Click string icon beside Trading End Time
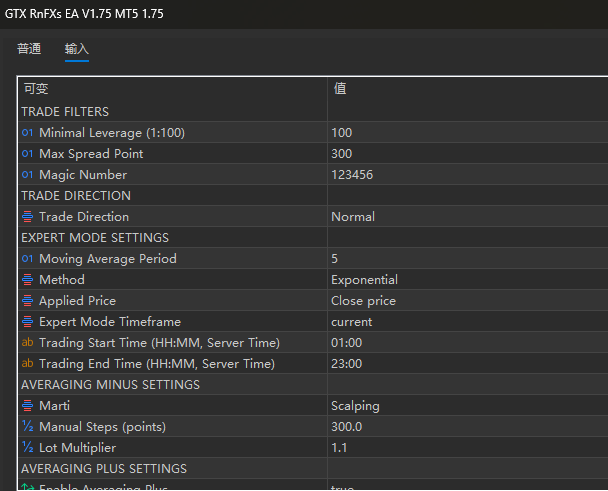608x491 pixels. pos(28,363)
